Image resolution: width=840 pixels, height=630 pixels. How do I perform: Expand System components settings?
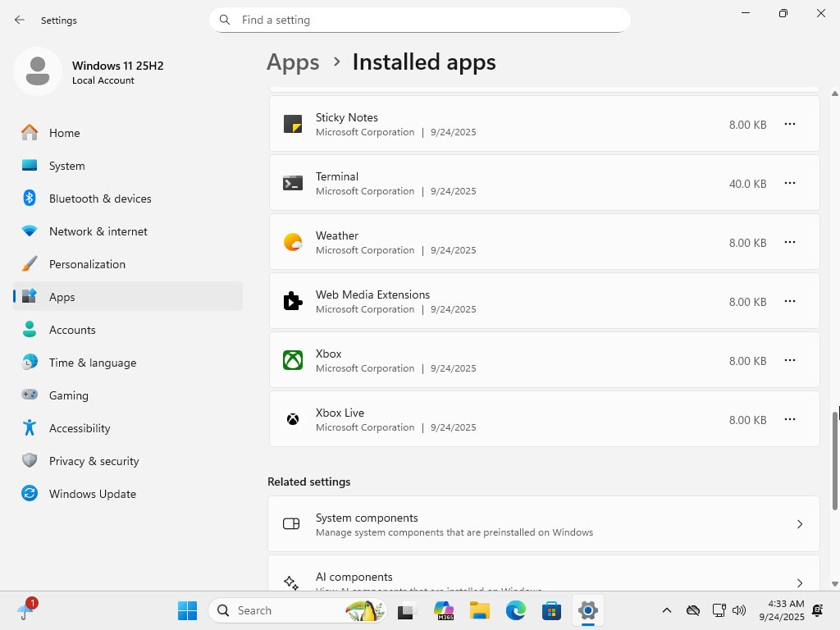(543, 524)
